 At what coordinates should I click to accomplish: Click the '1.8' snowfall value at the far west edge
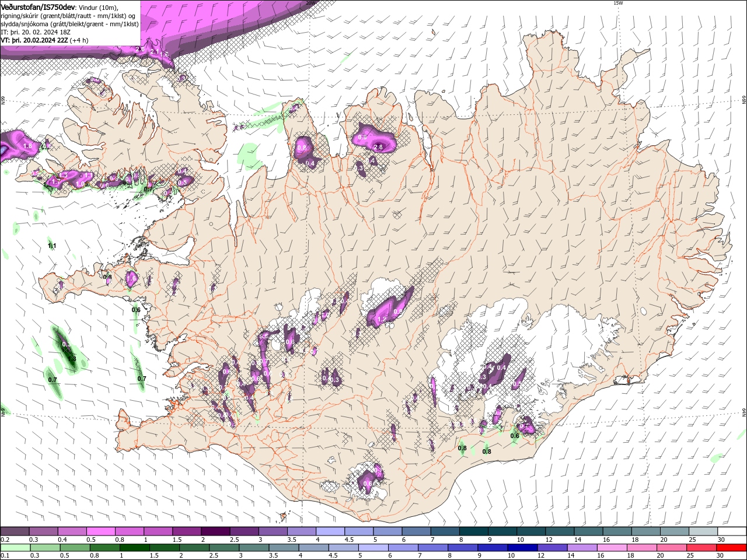click(27, 145)
